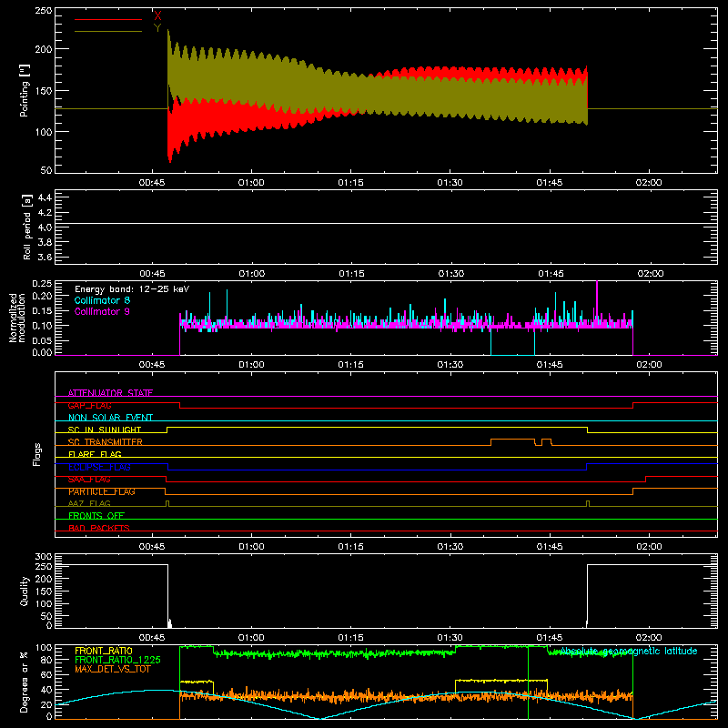Click the SC_IN_SUNLIGHT flag label
Image resolution: width=728 pixels, height=728 pixels.
click(x=105, y=430)
